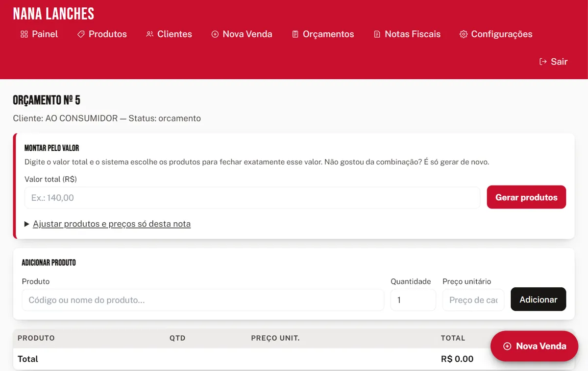Click the Configurações gear icon
The height and width of the screenshot is (371, 588).
click(x=463, y=34)
